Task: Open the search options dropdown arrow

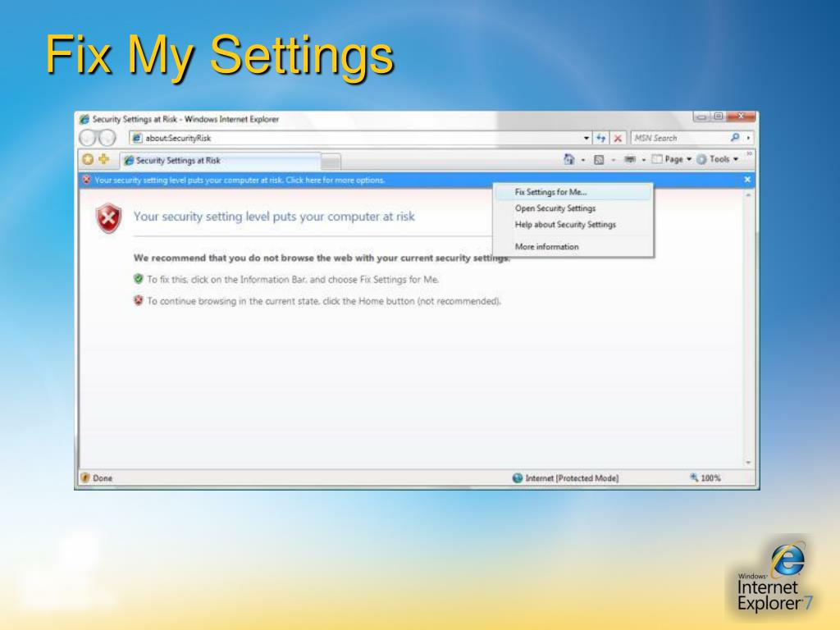Action: [748, 138]
